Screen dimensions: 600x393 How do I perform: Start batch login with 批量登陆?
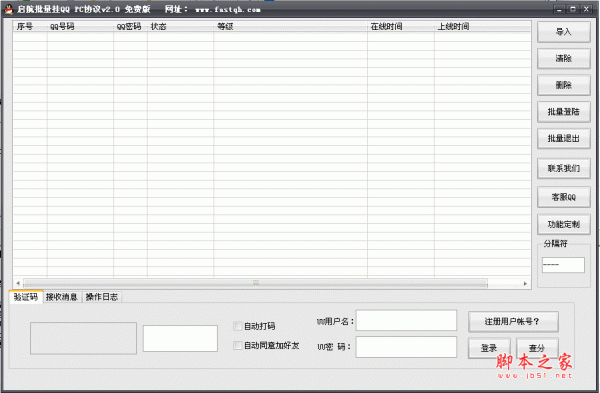[564, 112]
